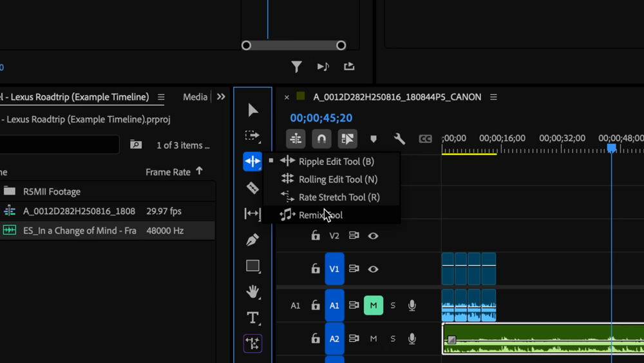Choose Rolling Edit Tool (N) from flyout

(331, 179)
